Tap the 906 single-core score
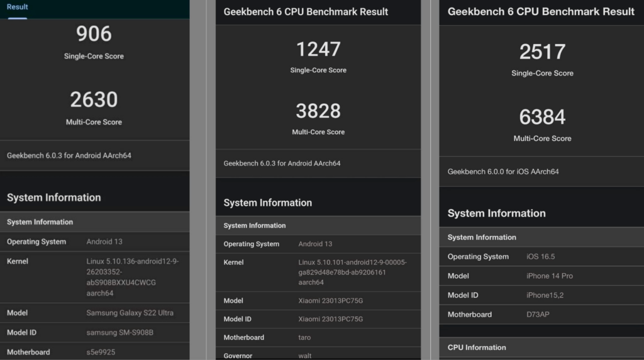Viewport: 644px width, 360px height. click(x=94, y=34)
